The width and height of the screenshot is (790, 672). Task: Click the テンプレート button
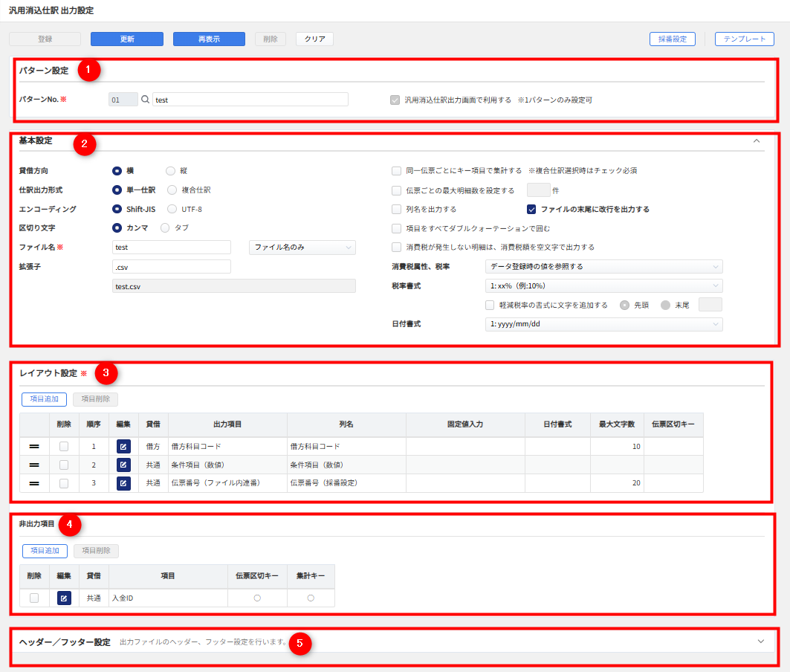744,39
